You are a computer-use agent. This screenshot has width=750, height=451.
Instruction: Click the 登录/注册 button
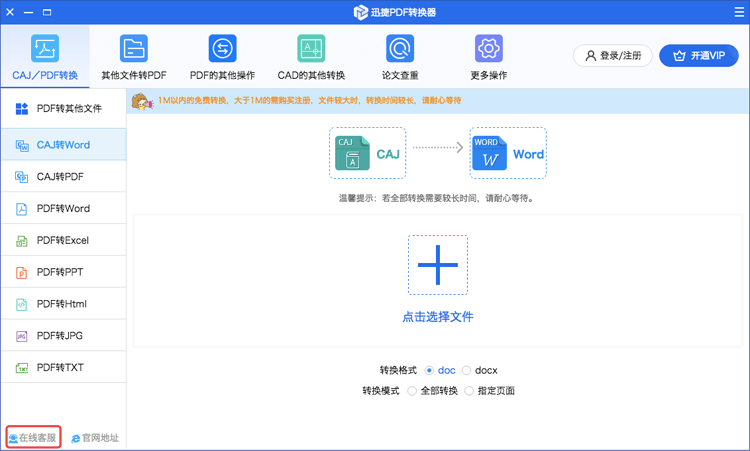tap(613, 55)
